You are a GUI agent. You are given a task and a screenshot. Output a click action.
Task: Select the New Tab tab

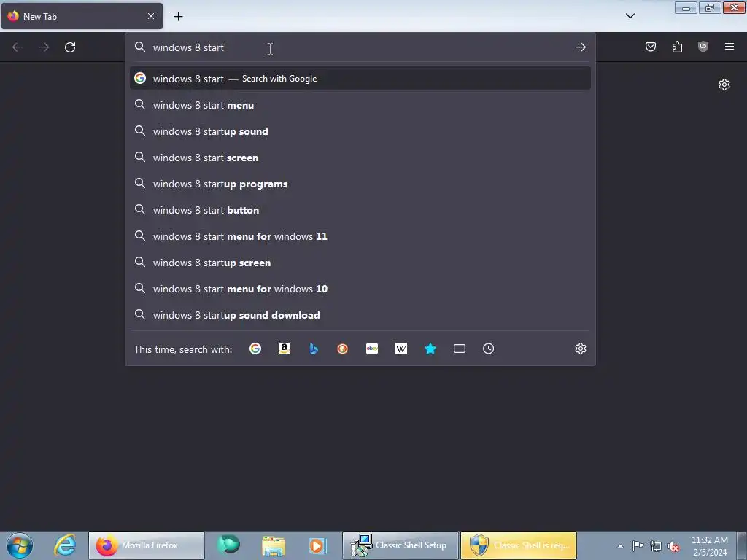pyautogui.click(x=82, y=16)
